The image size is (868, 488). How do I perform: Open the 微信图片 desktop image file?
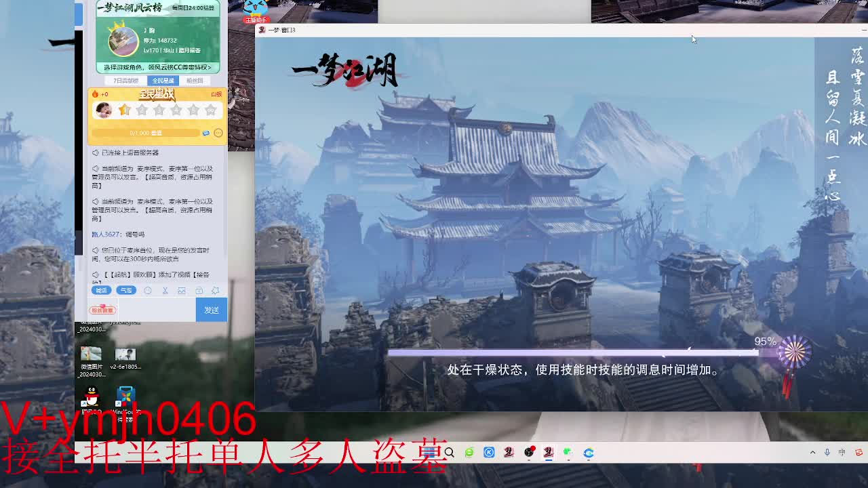91,361
